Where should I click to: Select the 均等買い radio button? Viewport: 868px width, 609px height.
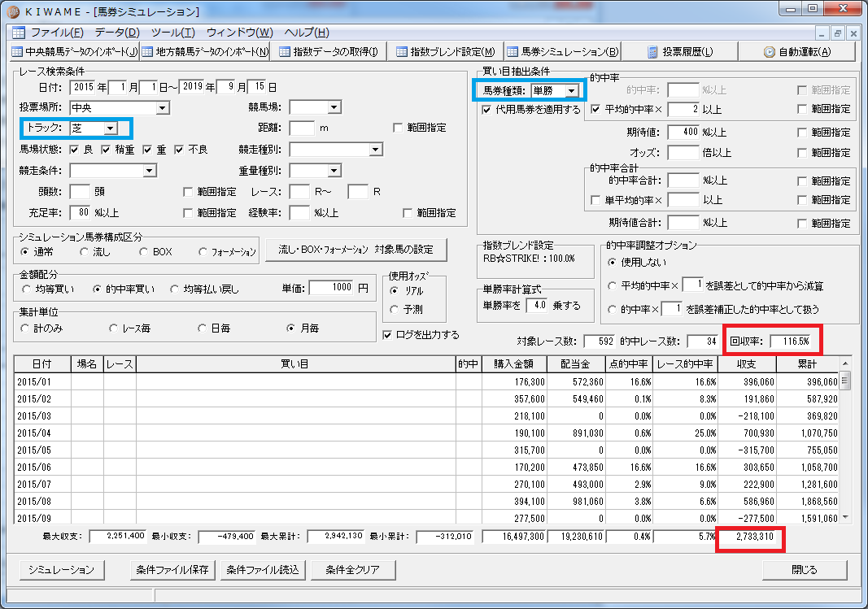click(26, 289)
